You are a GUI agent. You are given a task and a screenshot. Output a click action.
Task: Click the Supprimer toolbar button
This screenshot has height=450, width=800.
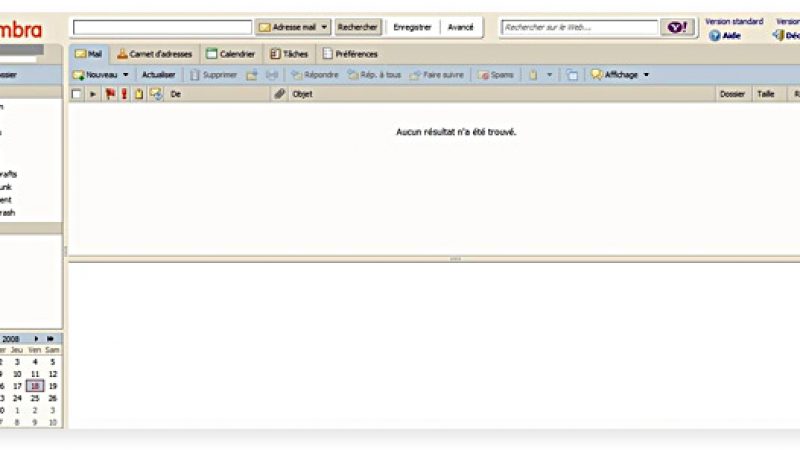tap(213, 75)
